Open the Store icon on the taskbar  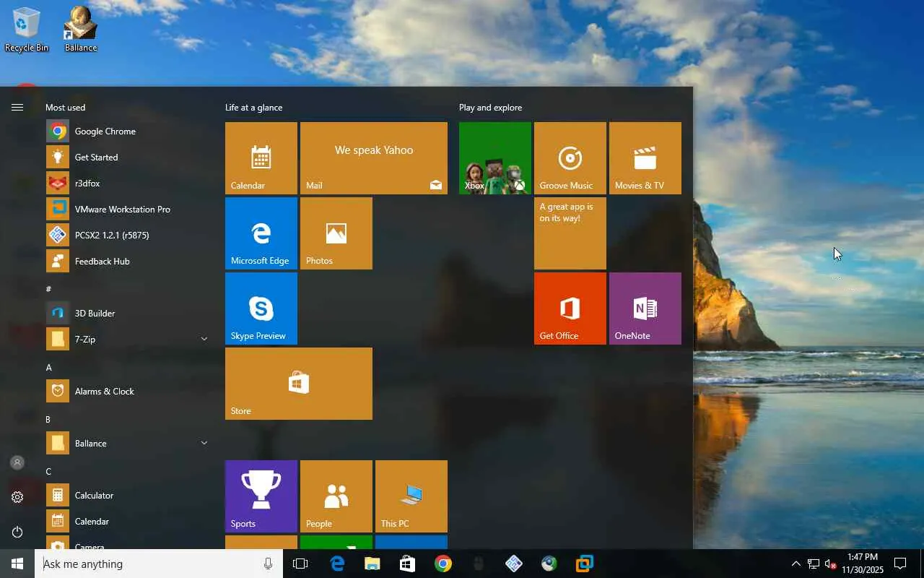point(408,564)
